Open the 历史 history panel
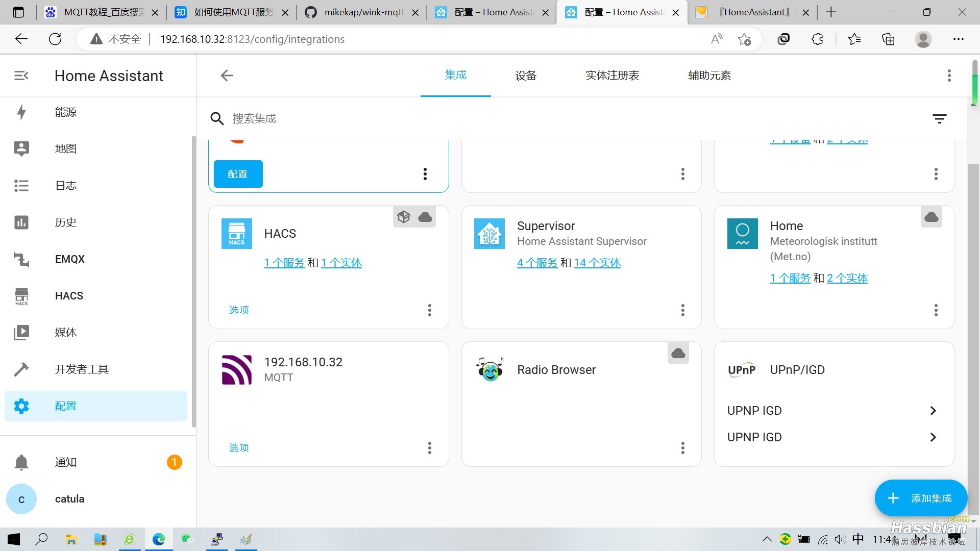Viewport: 980px width, 551px height. click(x=96, y=222)
